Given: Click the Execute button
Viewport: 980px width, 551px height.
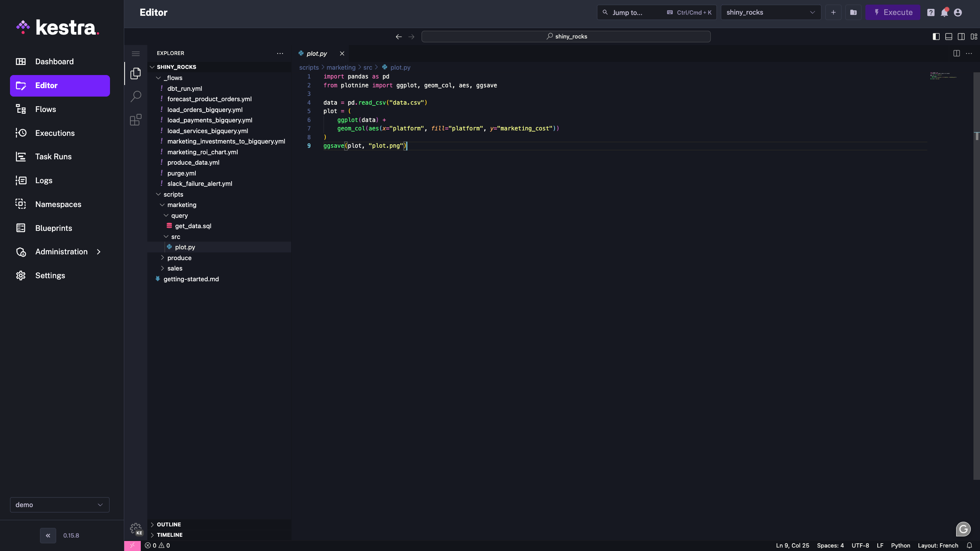Looking at the screenshot, I should click(x=893, y=12).
